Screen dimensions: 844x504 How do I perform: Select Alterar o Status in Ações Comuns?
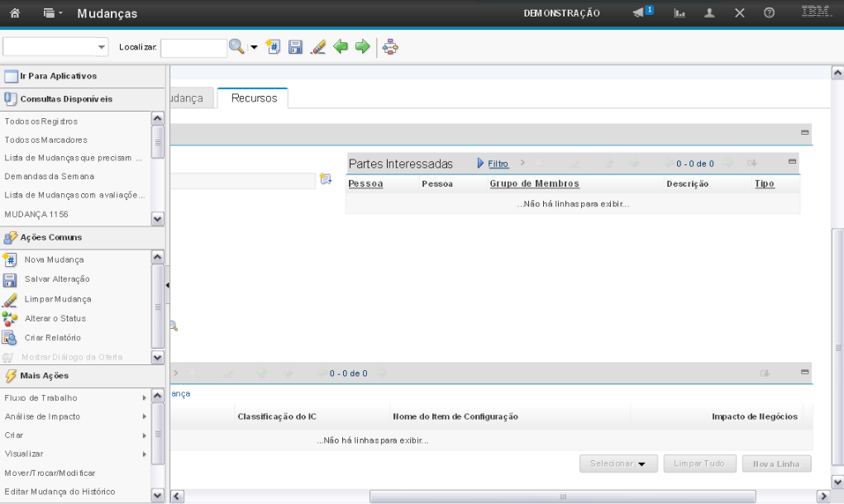55,318
